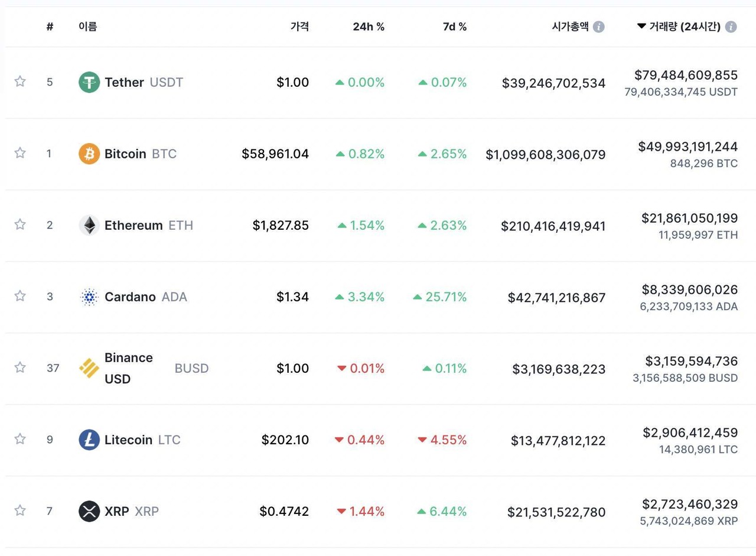The height and width of the screenshot is (556, 756).
Task: Click the info icon beside 시가총액
Action: (599, 27)
